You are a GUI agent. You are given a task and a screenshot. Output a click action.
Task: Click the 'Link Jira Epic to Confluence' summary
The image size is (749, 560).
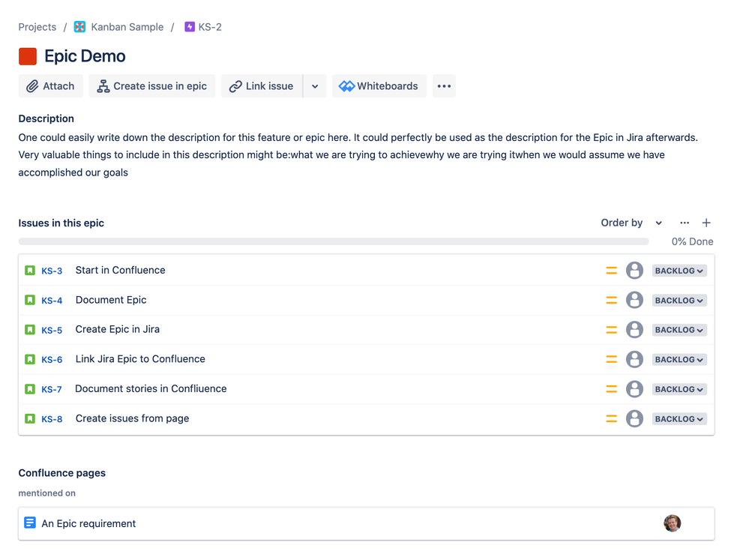click(x=140, y=359)
